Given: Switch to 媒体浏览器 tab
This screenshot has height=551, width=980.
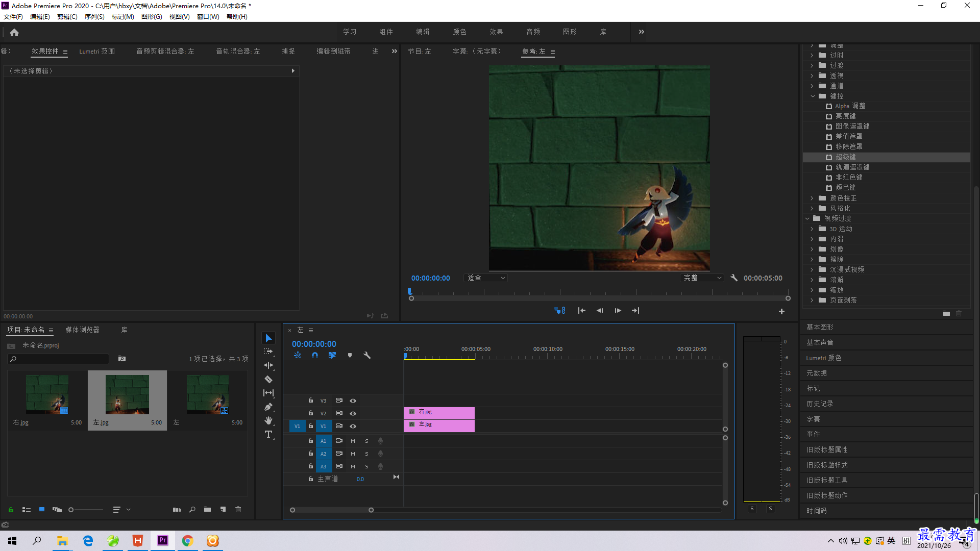Looking at the screenshot, I should click(x=82, y=330).
